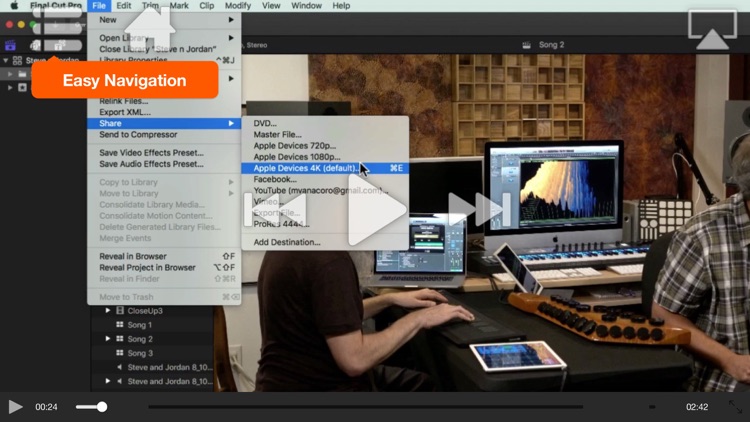
Task: Click the clapper icon beside Song 2 title
Action: (526, 45)
